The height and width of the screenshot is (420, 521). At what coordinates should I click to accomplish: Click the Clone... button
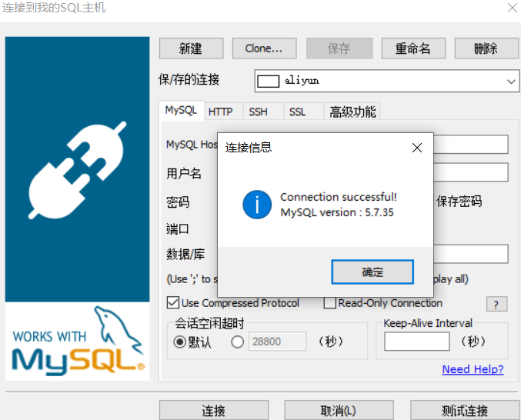[x=264, y=48]
